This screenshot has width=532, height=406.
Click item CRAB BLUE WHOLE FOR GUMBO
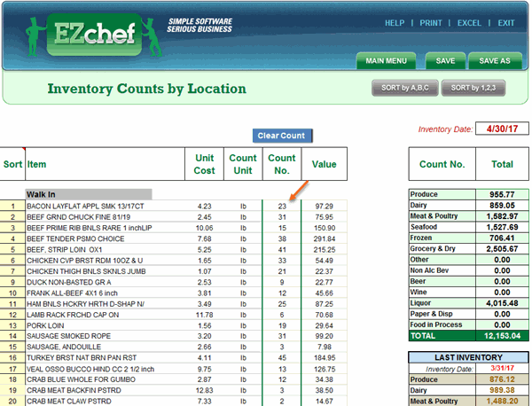click(x=81, y=379)
